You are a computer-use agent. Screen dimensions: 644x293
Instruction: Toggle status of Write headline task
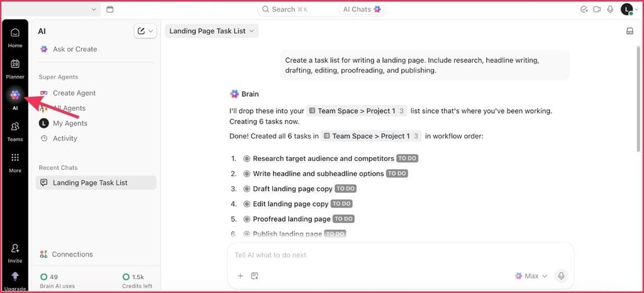(x=247, y=174)
